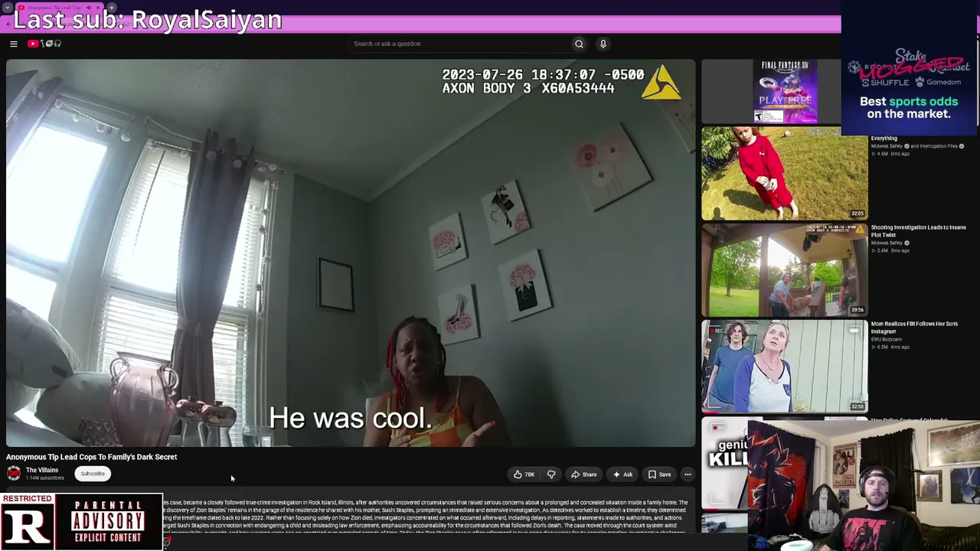Open the Ask AI sparkle button
The height and width of the screenshot is (551, 980).
tap(622, 474)
